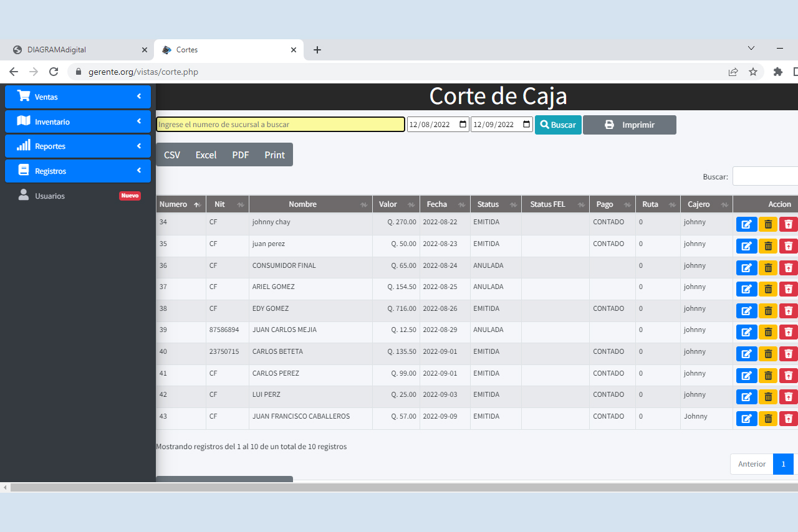Sort table by Valor column
The width and height of the screenshot is (798, 532).
coord(396,204)
